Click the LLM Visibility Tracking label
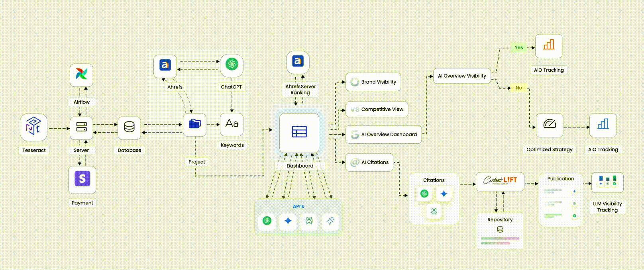The height and width of the screenshot is (270, 644). (x=607, y=207)
